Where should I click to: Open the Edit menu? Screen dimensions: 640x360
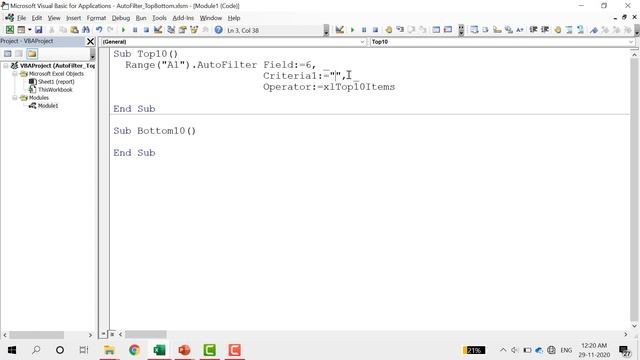click(37, 18)
